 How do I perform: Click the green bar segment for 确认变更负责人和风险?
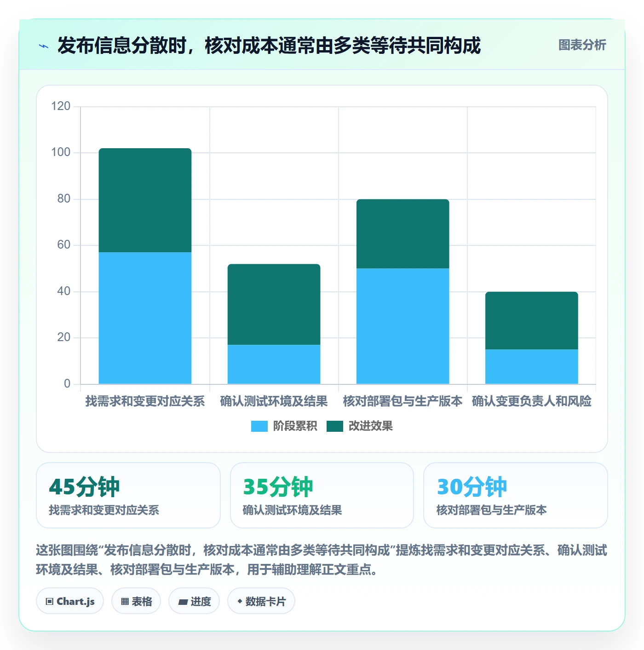[531, 320]
